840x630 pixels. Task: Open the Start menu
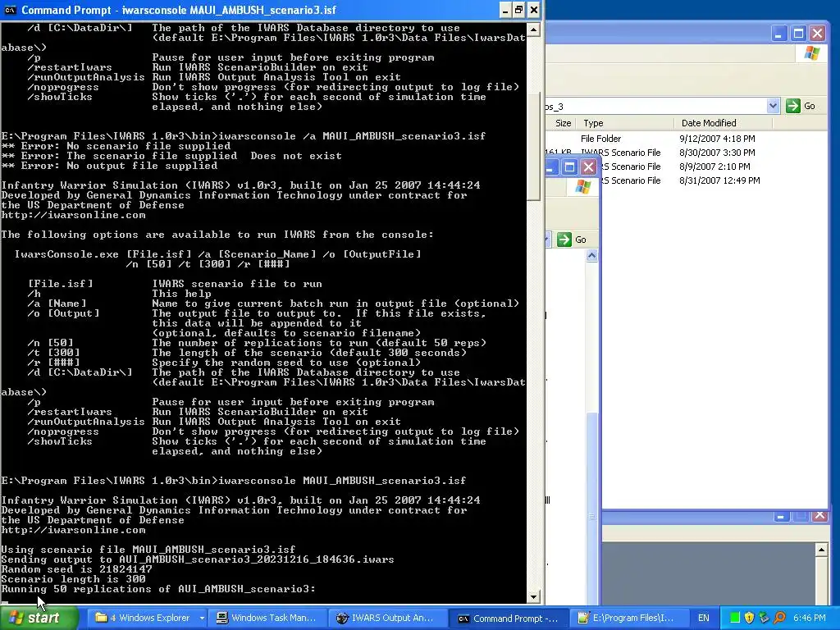point(39,618)
